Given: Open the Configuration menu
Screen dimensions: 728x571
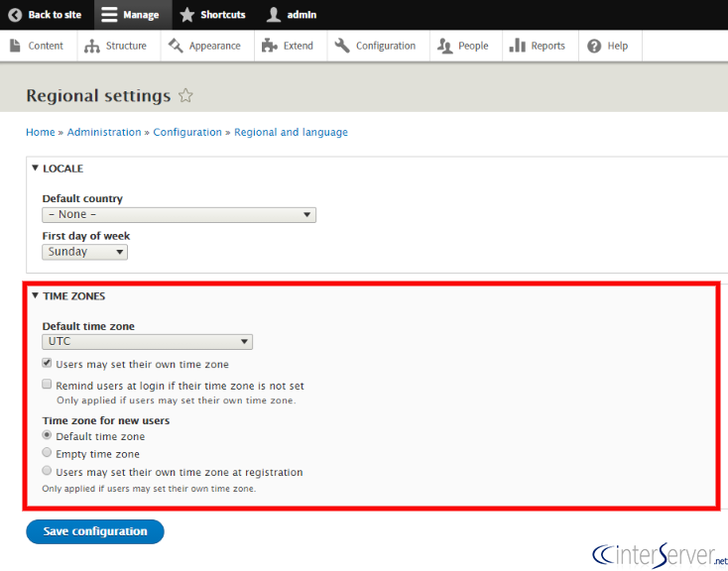Looking at the screenshot, I should (x=379, y=46).
